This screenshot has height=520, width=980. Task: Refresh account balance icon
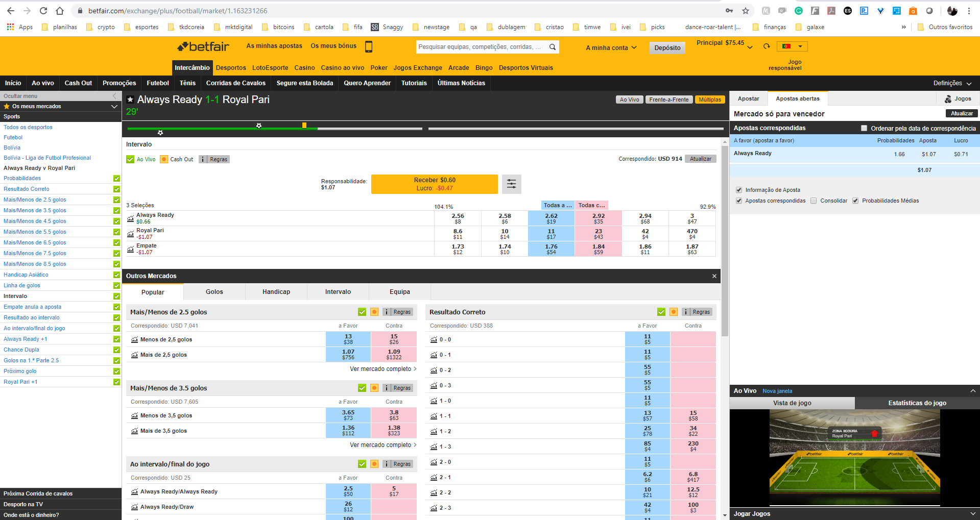tap(766, 46)
